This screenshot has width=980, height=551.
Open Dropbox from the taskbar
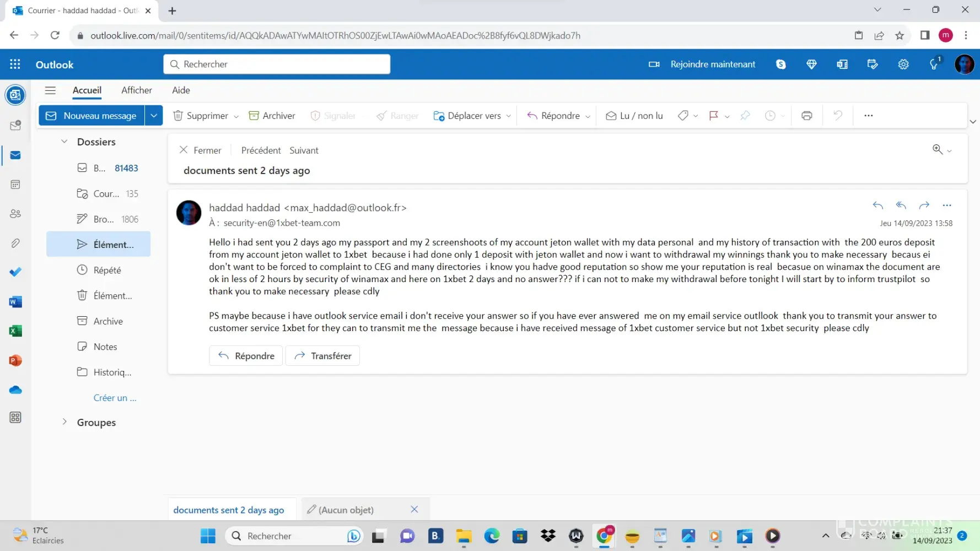(x=548, y=536)
